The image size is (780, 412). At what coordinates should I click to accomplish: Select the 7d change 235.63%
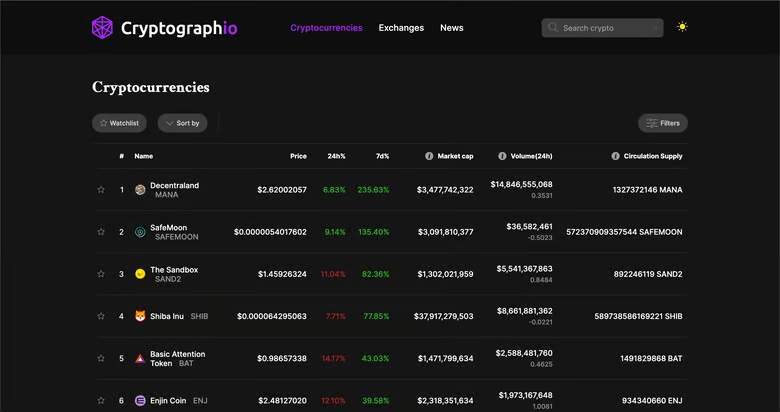[374, 190]
